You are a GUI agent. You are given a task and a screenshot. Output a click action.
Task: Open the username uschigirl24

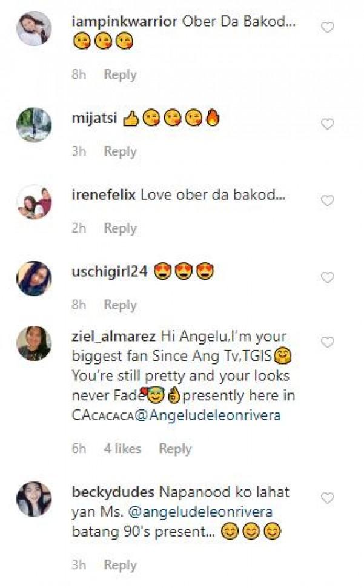[x=110, y=272]
